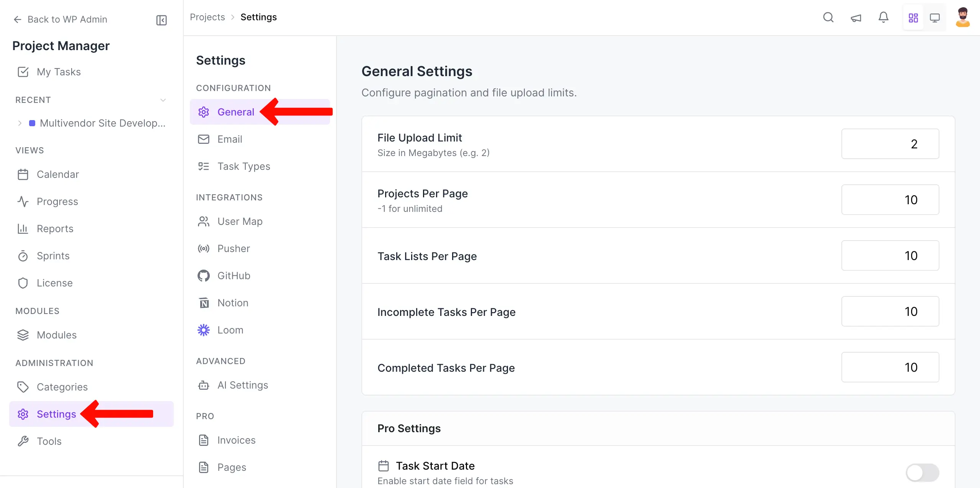Collapse the RECENT section chevron
Viewport: 980px width, 488px height.
click(163, 100)
